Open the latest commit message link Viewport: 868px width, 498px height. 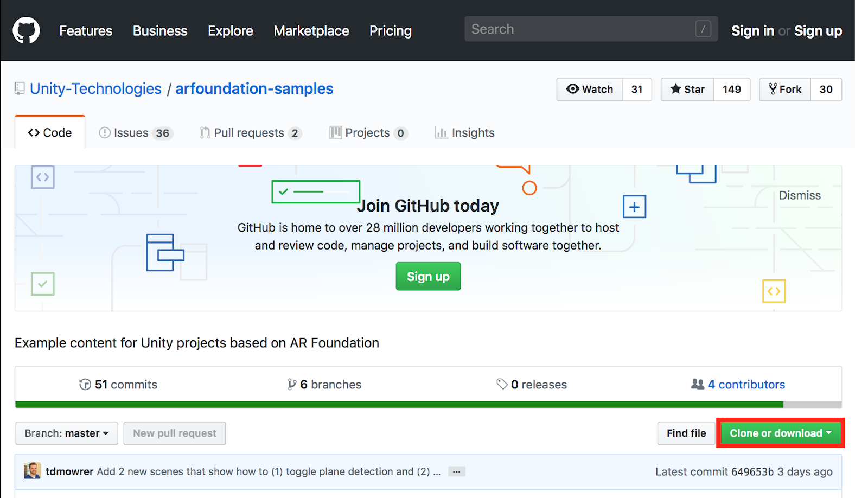click(269, 471)
